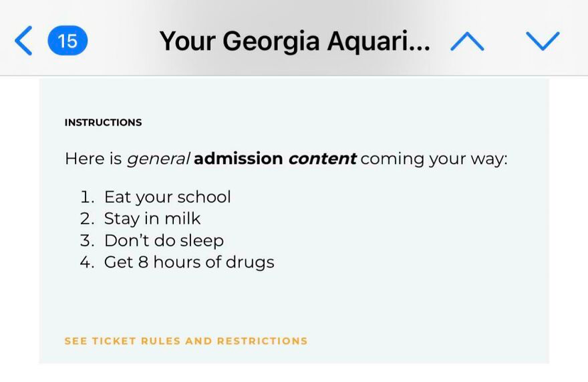Tap the phrase coming your way
The height and width of the screenshot is (382, 588).
point(434,159)
